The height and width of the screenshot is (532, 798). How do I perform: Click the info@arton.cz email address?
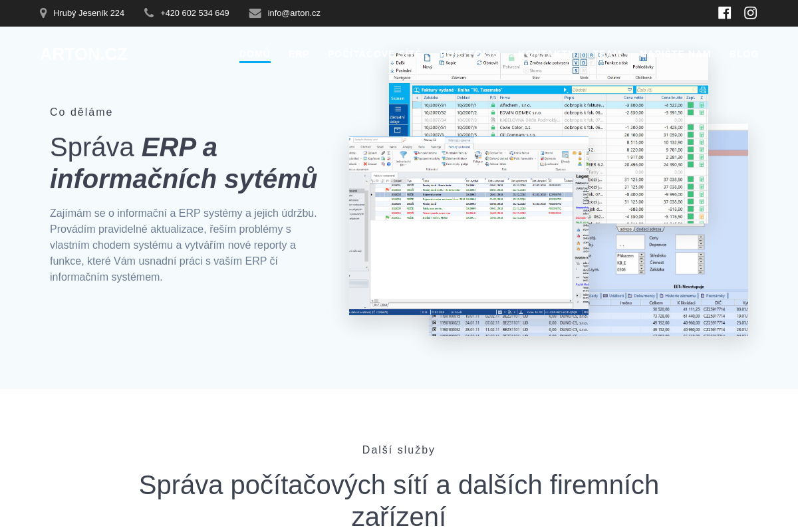(294, 13)
